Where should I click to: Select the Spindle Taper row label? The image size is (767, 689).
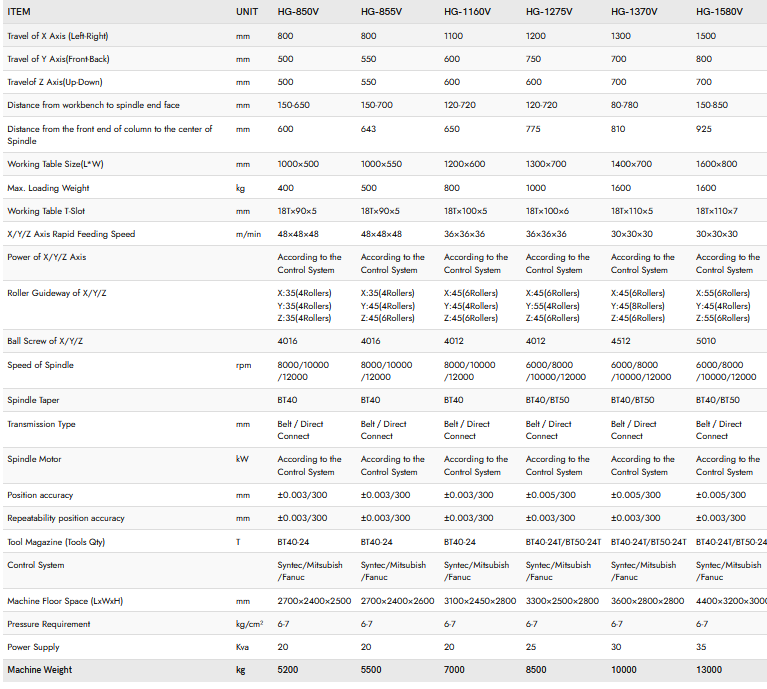pos(37,400)
